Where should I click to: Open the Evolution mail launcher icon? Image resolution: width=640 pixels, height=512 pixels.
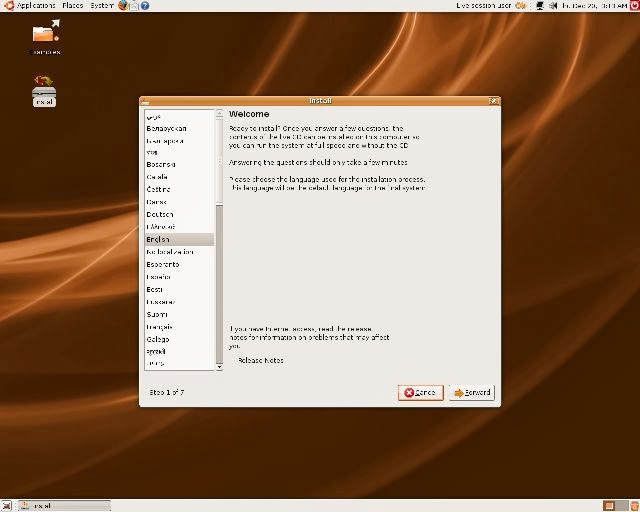134,5
